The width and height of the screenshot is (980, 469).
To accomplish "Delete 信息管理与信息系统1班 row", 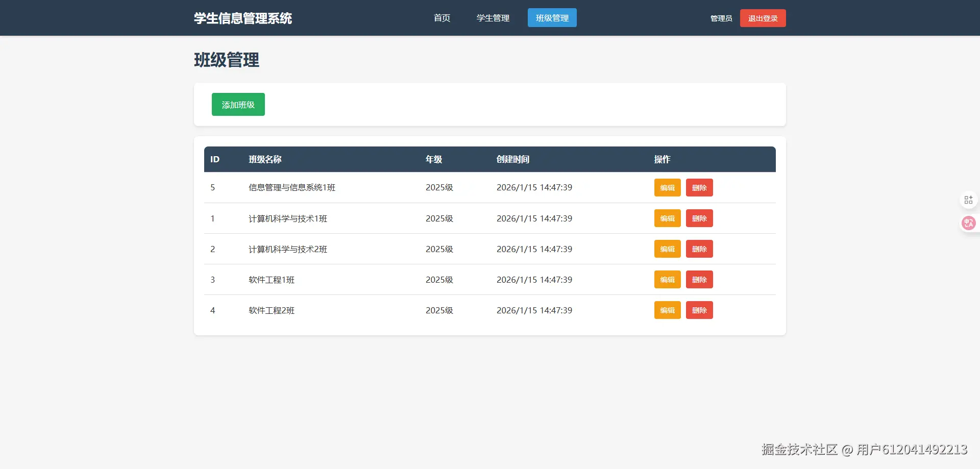I will tap(699, 188).
